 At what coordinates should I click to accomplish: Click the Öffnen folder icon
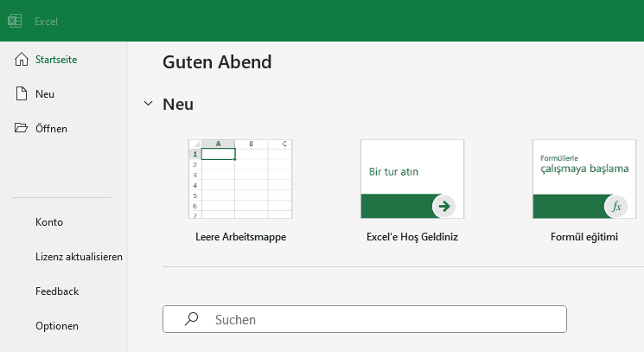[x=22, y=128]
